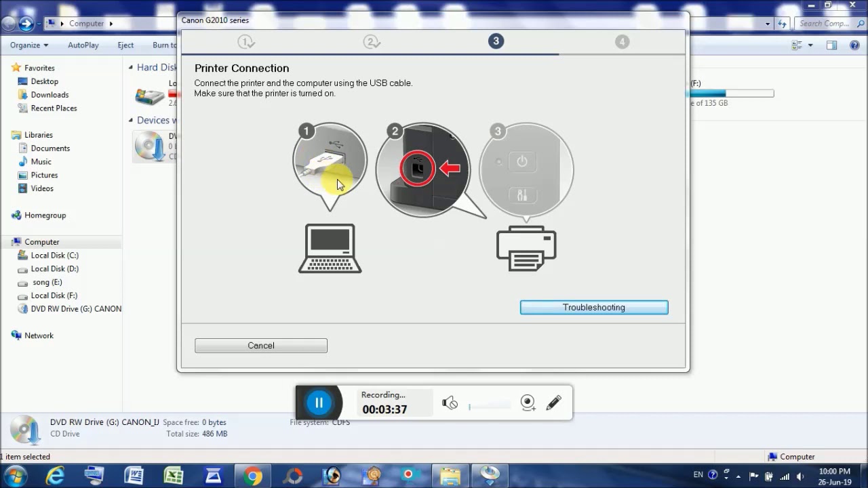Open the media player taskbar icon

tap(332, 476)
